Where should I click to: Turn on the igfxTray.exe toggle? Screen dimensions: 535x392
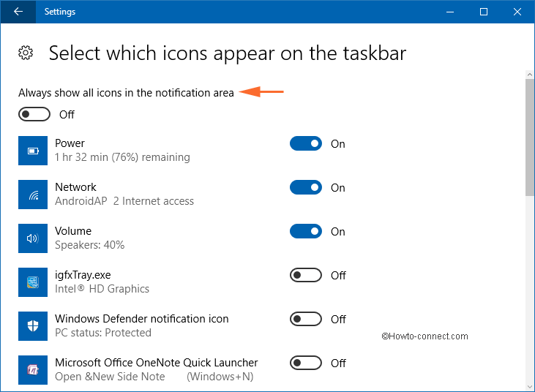(x=306, y=275)
